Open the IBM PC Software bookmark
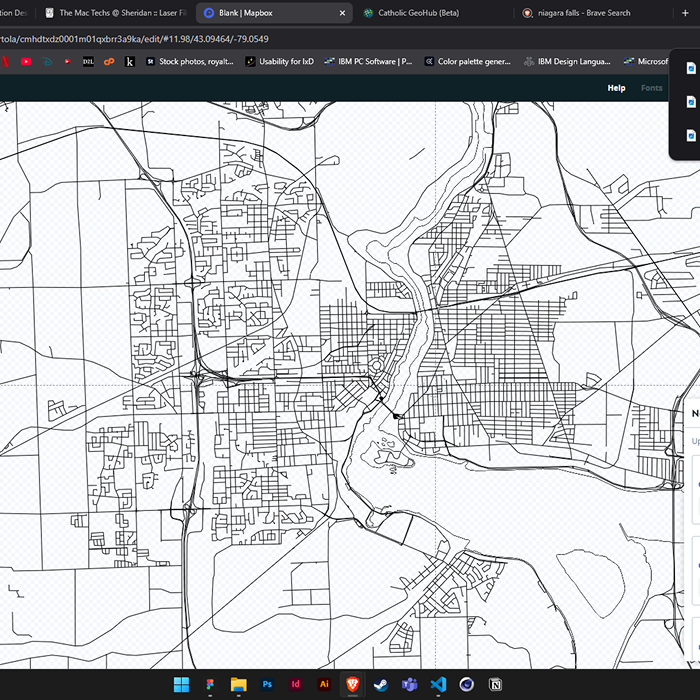The width and height of the screenshot is (700, 700). (368, 61)
